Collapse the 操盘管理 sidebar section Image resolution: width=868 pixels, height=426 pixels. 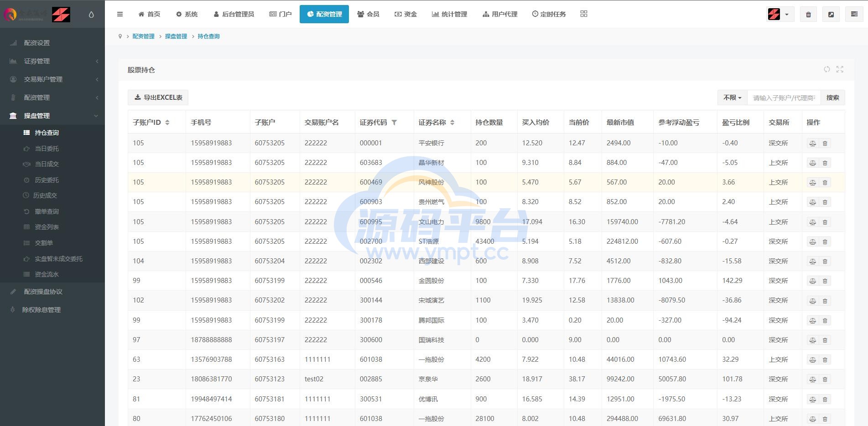pos(52,116)
